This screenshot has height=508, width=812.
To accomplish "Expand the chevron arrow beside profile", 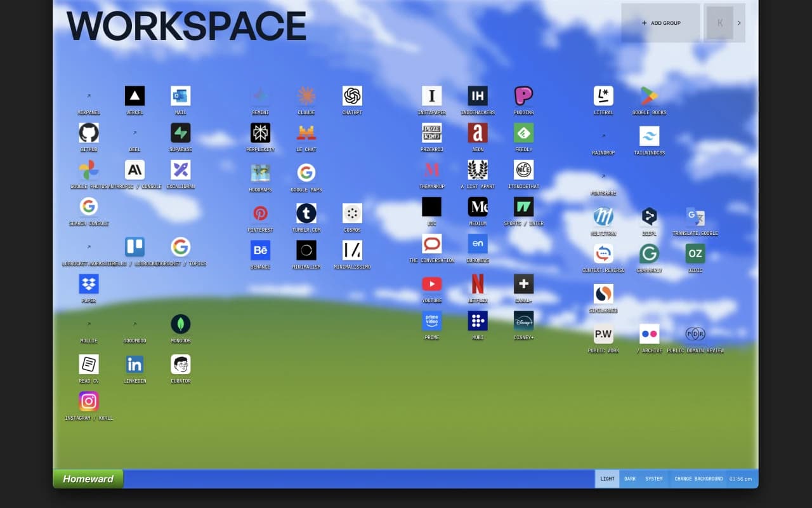I will pyautogui.click(x=739, y=23).
